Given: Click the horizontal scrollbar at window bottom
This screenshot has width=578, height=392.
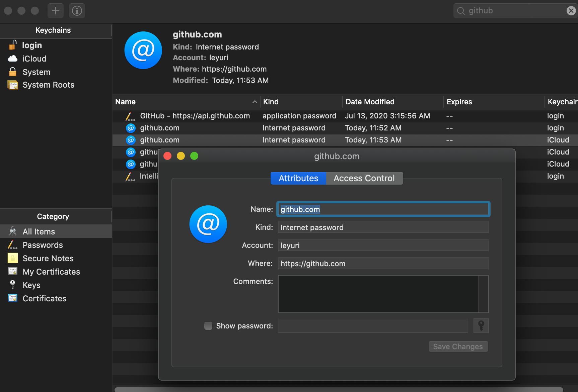Looking at the screenshot, I should [x=339, y=389].
